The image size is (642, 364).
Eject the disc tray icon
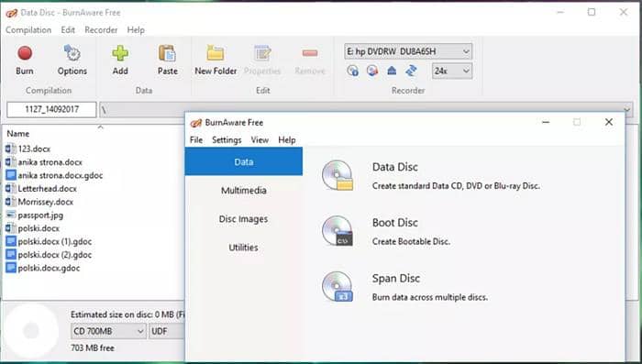click(x=392, y=71)
